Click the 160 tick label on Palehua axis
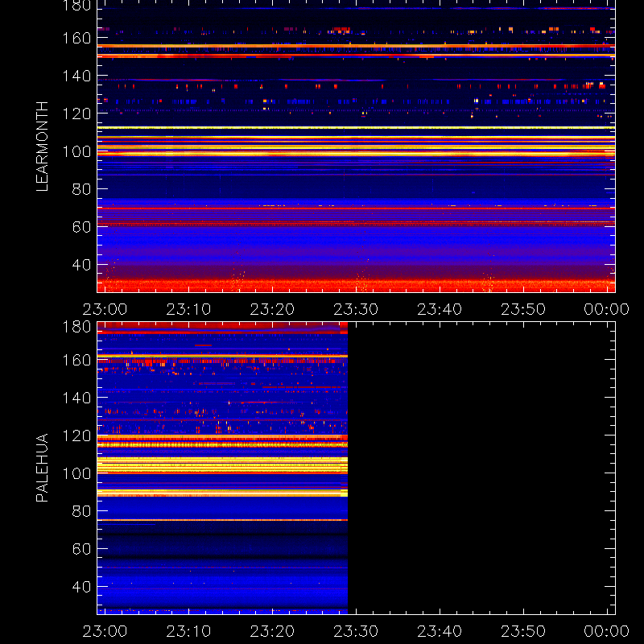Screen dimensions: 644x644 (x=76, y=360)
